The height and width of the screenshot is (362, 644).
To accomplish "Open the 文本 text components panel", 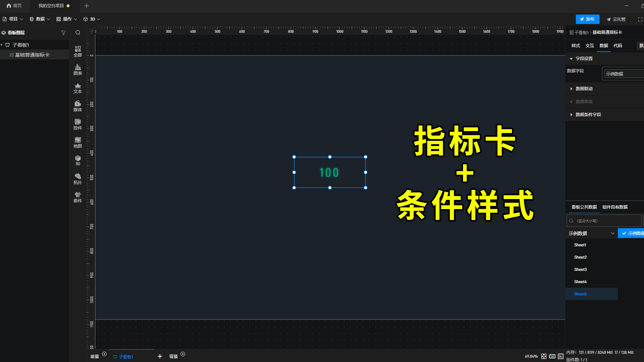I will tap(77, 88).
